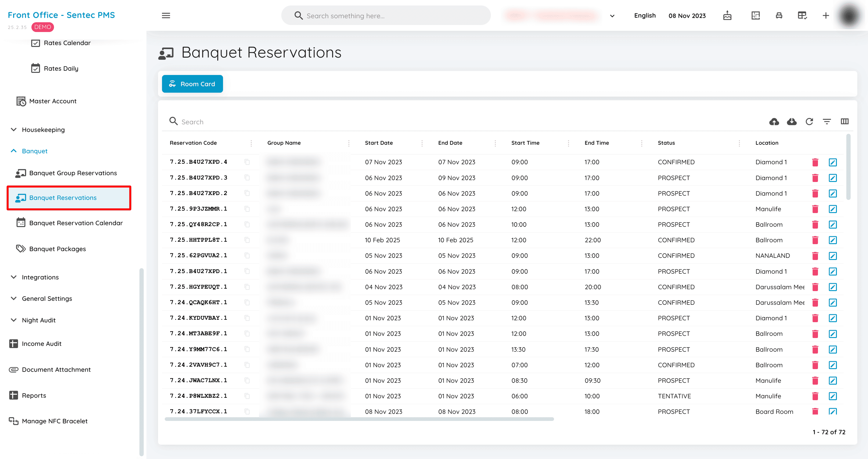Toggle the hamburger menu in the header

coord(166,16)
